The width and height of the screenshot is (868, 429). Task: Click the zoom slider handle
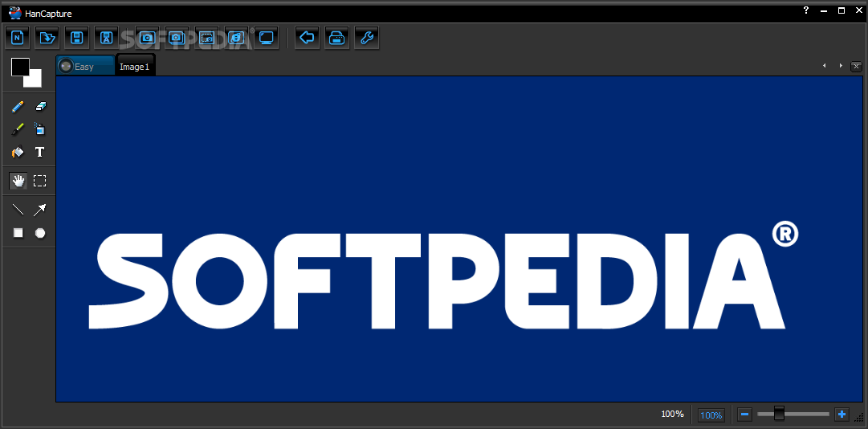(779, 413)
